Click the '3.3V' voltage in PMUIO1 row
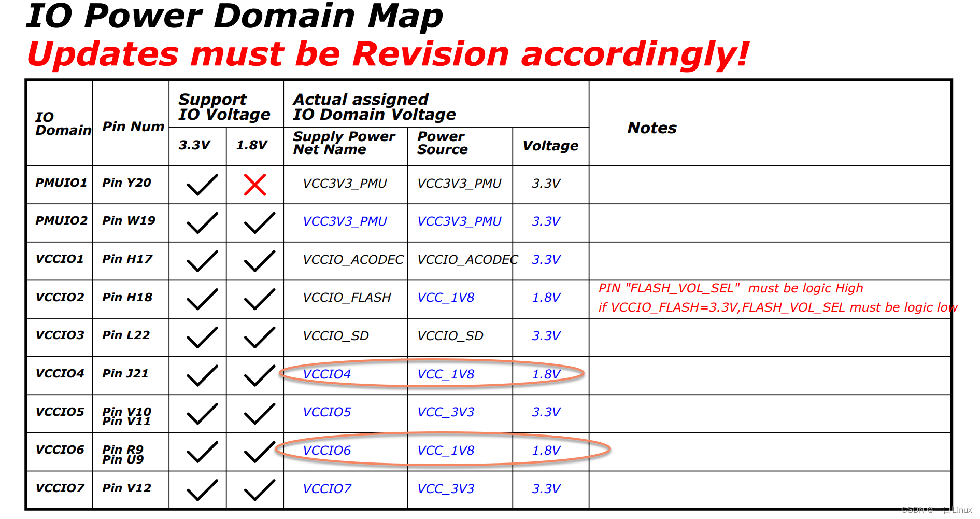This screenshot has width=980, height=519. (x=546, y=184)
